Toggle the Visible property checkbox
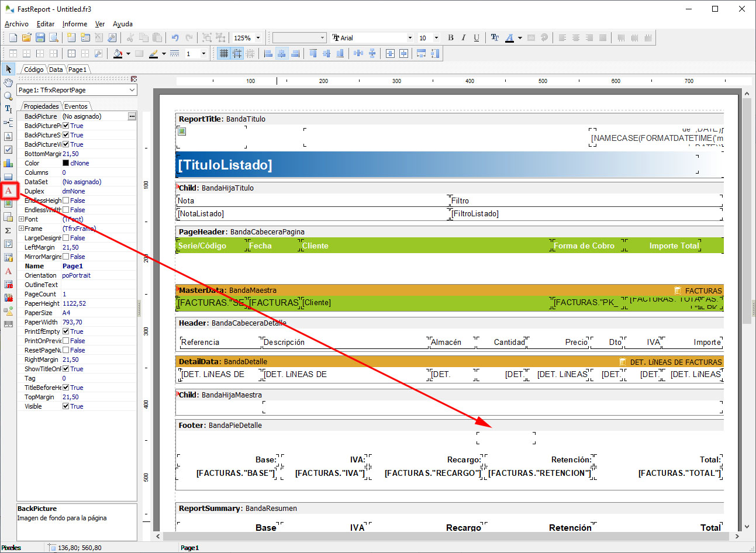Screen dimensions: 756x553 (x=66, y=406)
